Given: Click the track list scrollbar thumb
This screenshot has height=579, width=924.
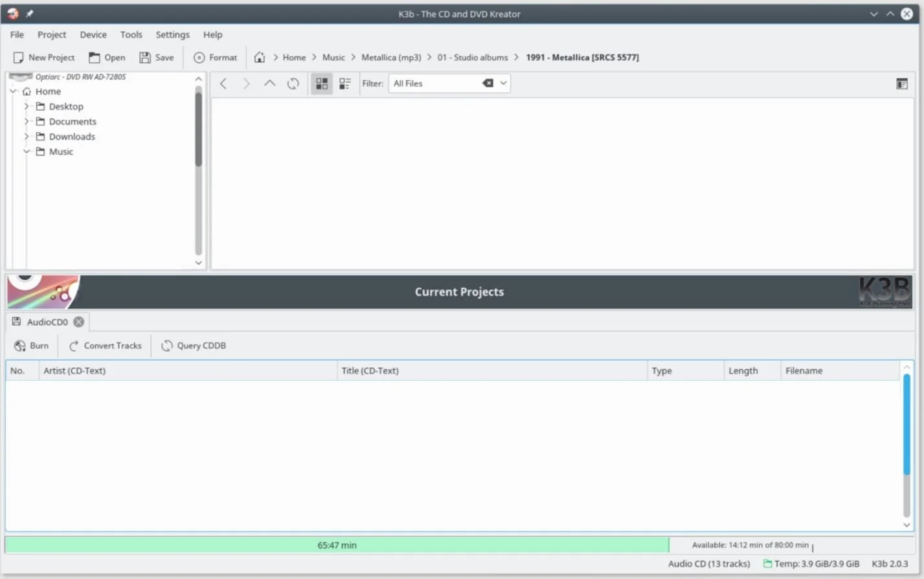Looking at the screenshot, I should click(x=907, y=424).
